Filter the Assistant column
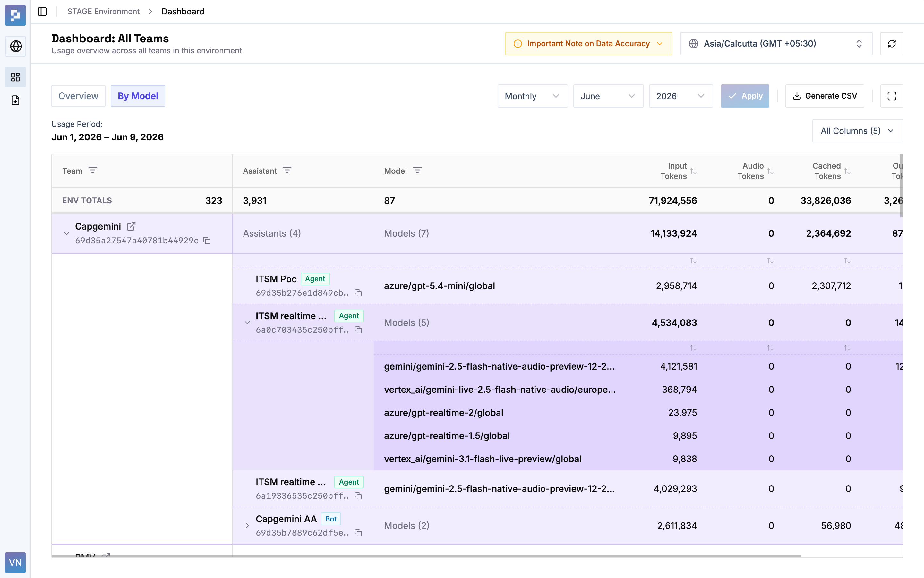 click(x=287, y=170)
